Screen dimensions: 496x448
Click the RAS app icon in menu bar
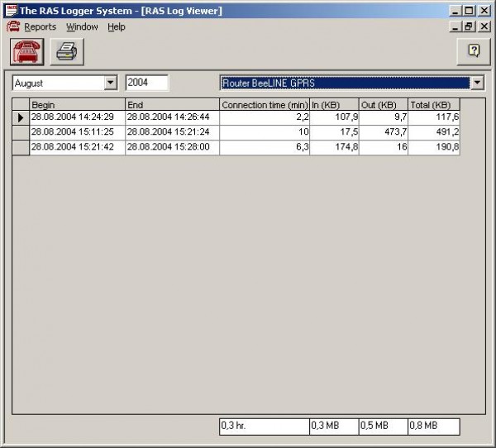[12, 26]
